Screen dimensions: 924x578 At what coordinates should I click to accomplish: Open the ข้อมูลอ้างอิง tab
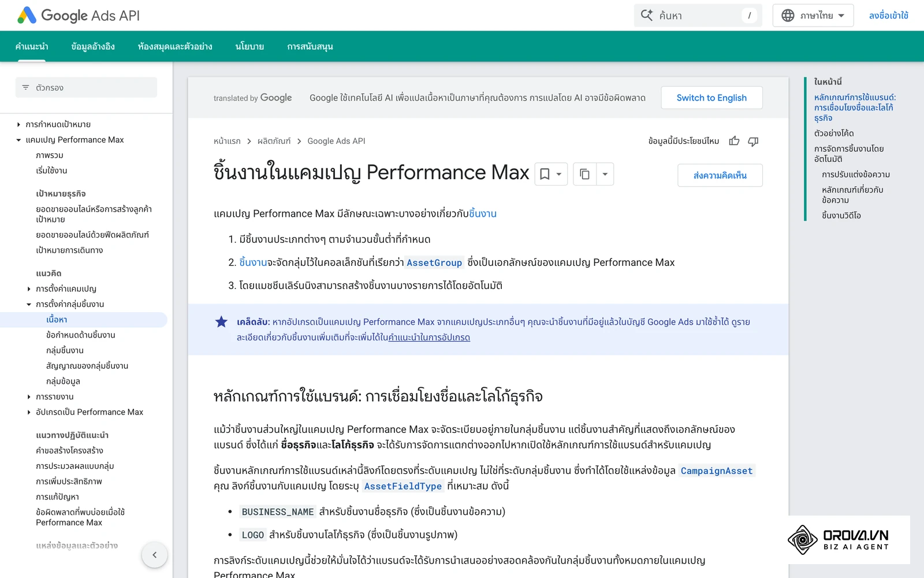(93, 46)
